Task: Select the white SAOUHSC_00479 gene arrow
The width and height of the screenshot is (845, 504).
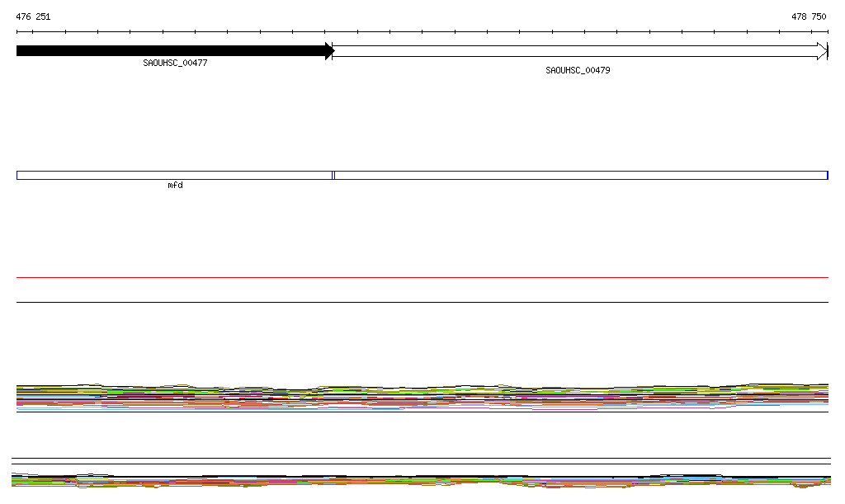Action: pos(578,51)
